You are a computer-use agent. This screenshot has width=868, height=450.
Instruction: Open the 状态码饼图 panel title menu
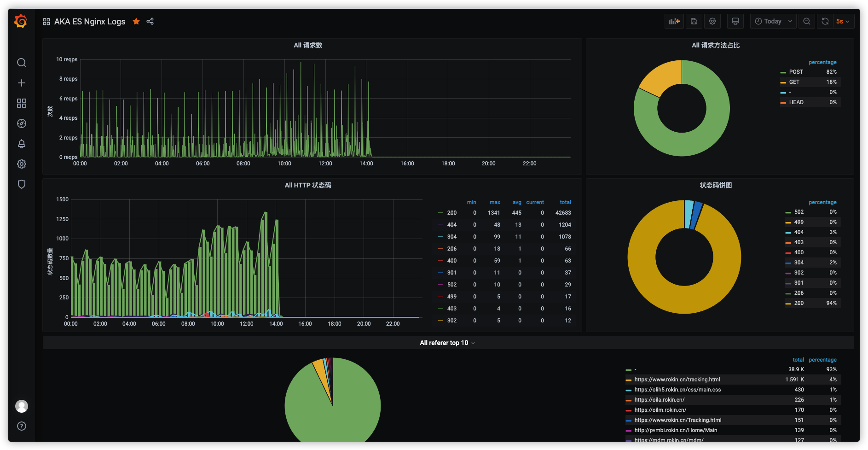(x=716, y=185)
